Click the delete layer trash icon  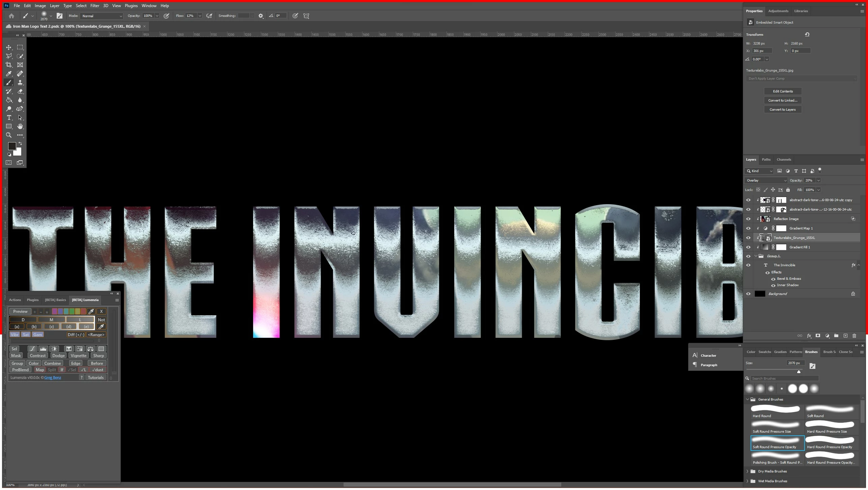click(854, 336)
